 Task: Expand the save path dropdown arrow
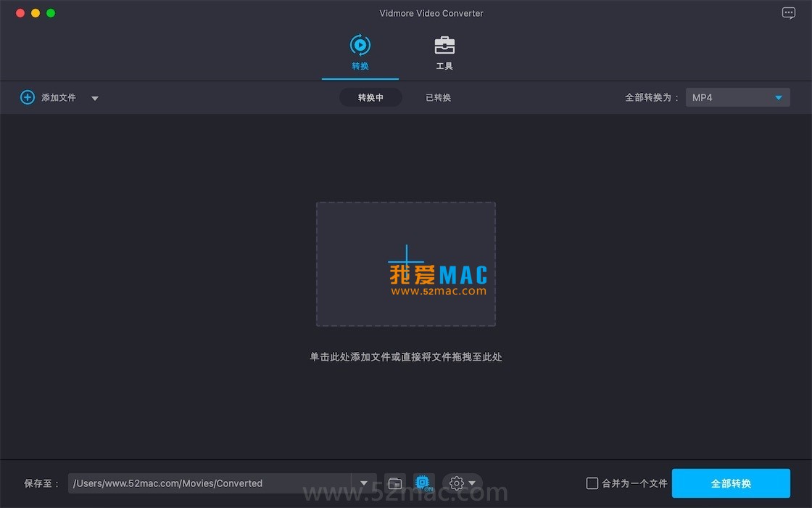[x=363, y=483]
